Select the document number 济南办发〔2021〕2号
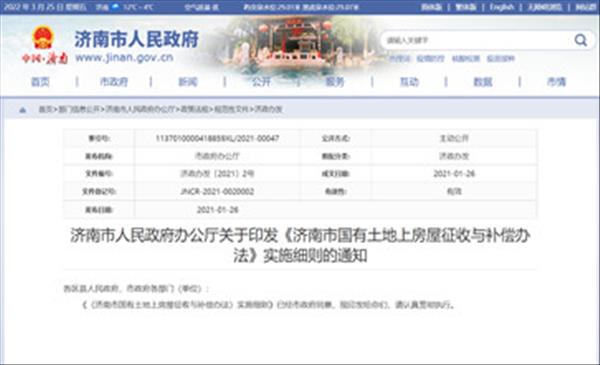The image size is (600, 365). (x=217, y=174)
